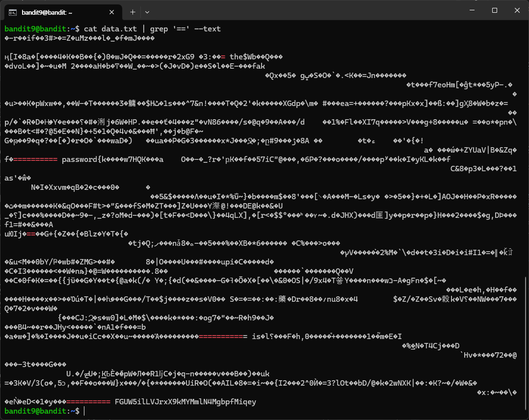Click the 'the$Wb' output text

(243, 57)
